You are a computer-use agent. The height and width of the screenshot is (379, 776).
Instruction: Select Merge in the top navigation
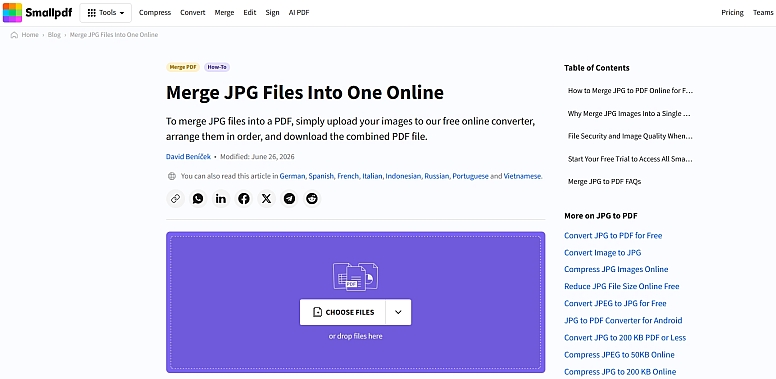pyautogui.click(x=224, y=13)
